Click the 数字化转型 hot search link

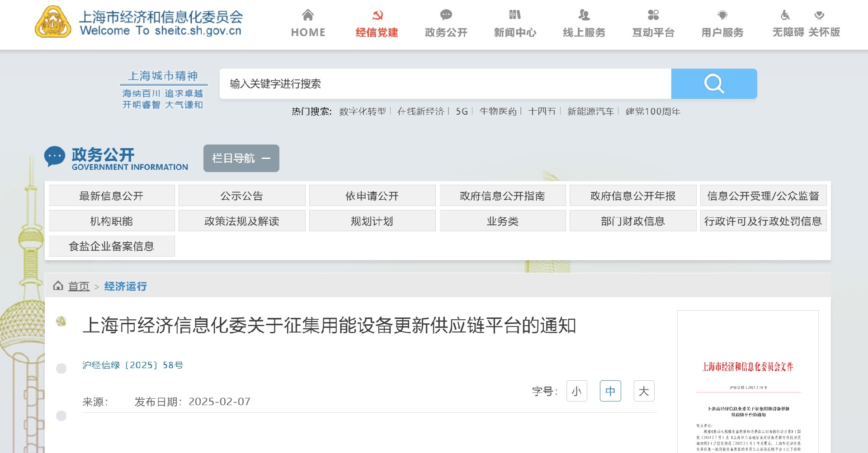click(363, 112)
